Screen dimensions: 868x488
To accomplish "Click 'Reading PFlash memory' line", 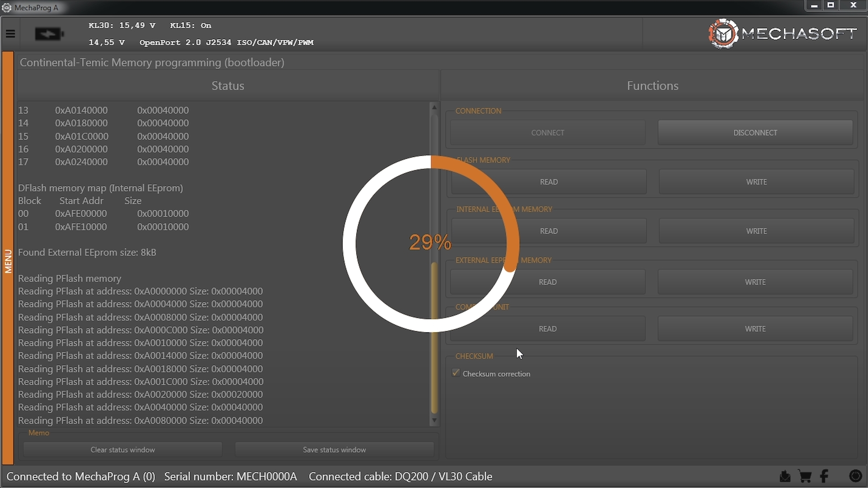I will (70, 279).
